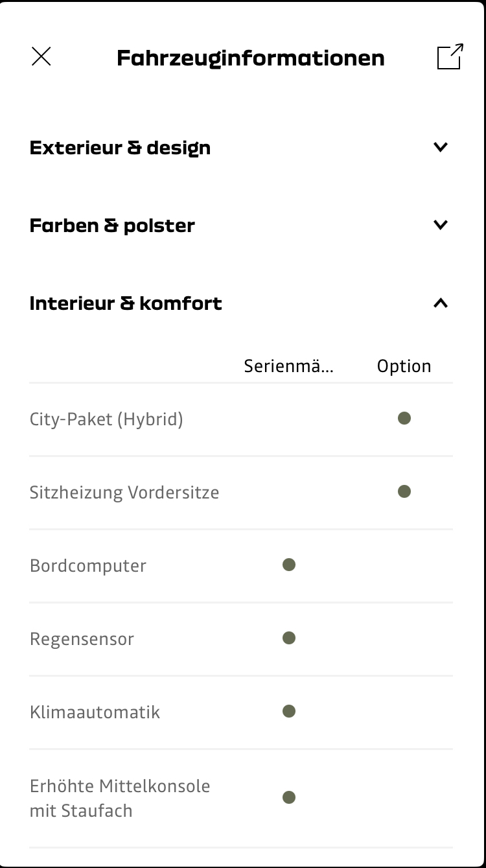This screenshot has height=868, width=486.
Task: Click the truncated Serienmä... column header
Action: click(289, 366)
